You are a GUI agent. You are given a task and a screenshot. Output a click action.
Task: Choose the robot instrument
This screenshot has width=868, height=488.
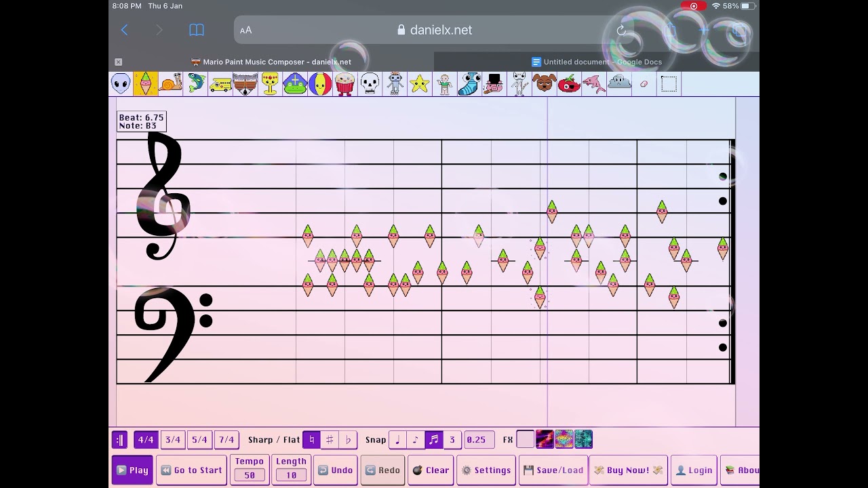point(395,84)
